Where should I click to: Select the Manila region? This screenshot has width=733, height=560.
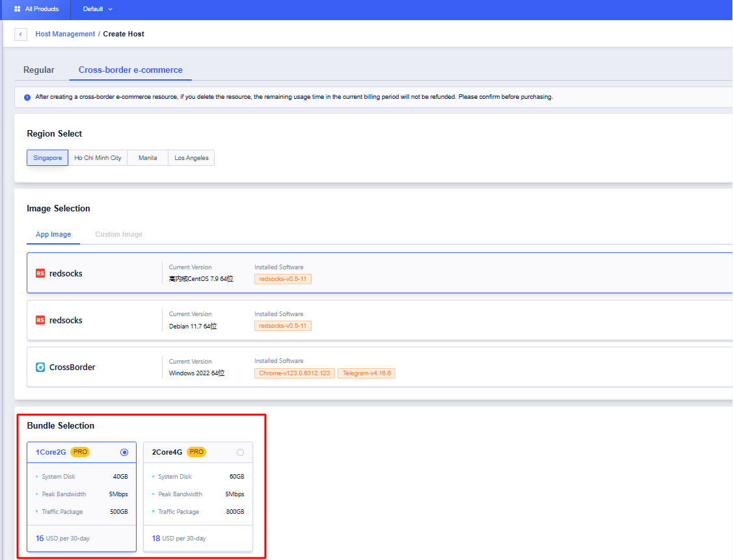pos(148,158)
